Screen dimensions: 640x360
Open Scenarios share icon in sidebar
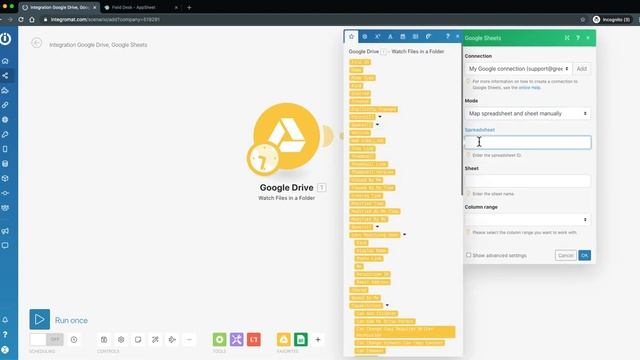(x=5, y=76)
